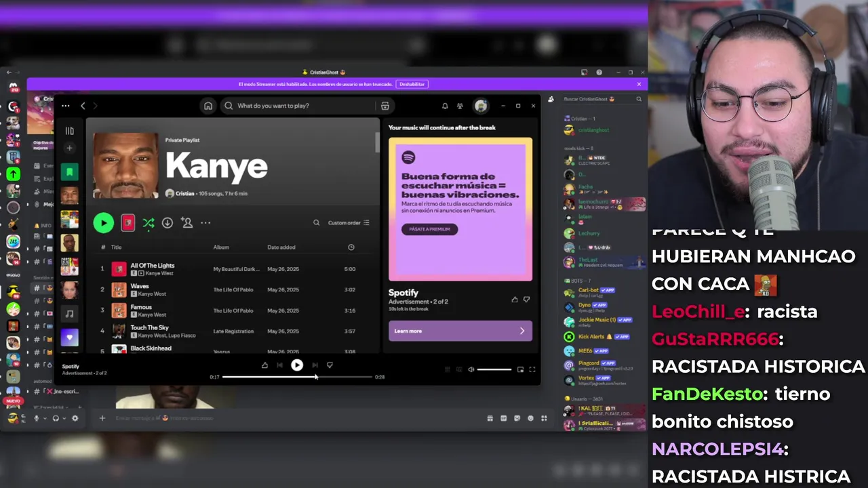
Task: Click skip to previous track button
Action: point(279,365)
